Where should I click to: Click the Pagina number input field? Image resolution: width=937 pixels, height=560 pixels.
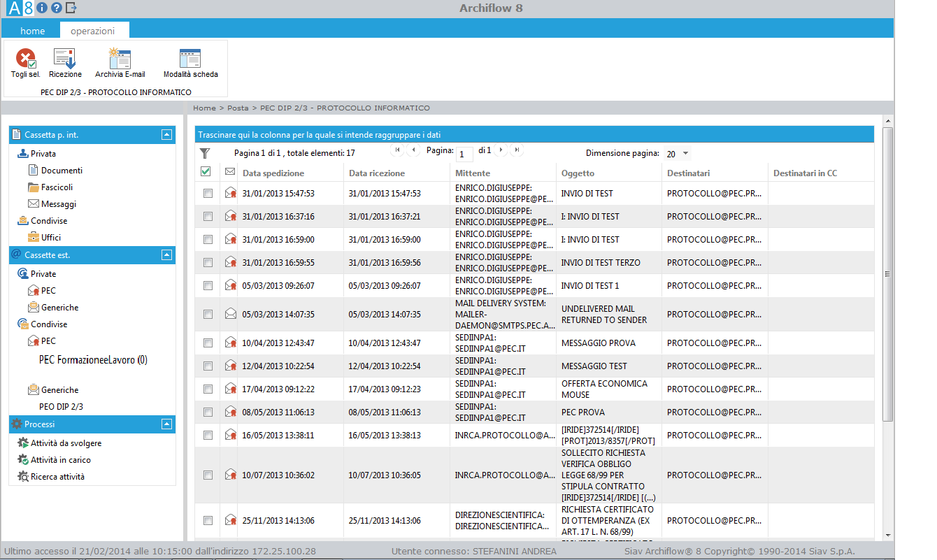pyautogui.click(x=465, y=155)
